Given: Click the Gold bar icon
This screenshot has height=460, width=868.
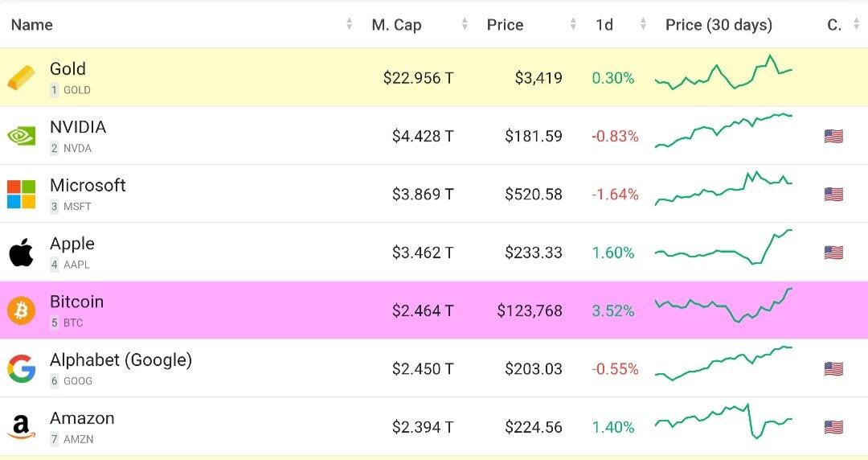Looking at the screenshot, I should point(22,78).
